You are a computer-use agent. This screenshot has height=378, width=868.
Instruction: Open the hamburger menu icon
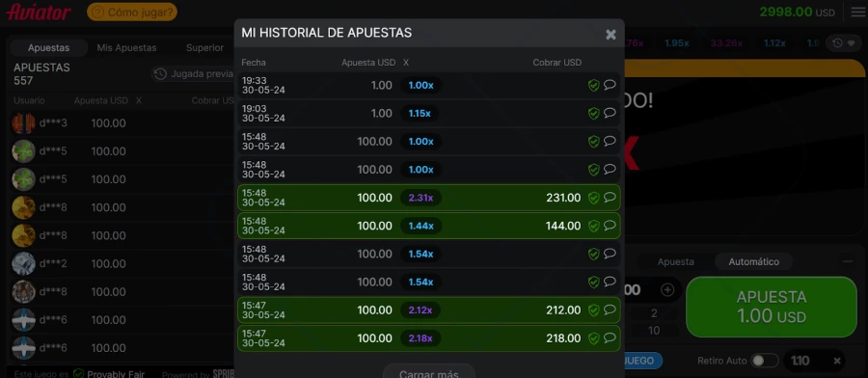click(857, 12)
